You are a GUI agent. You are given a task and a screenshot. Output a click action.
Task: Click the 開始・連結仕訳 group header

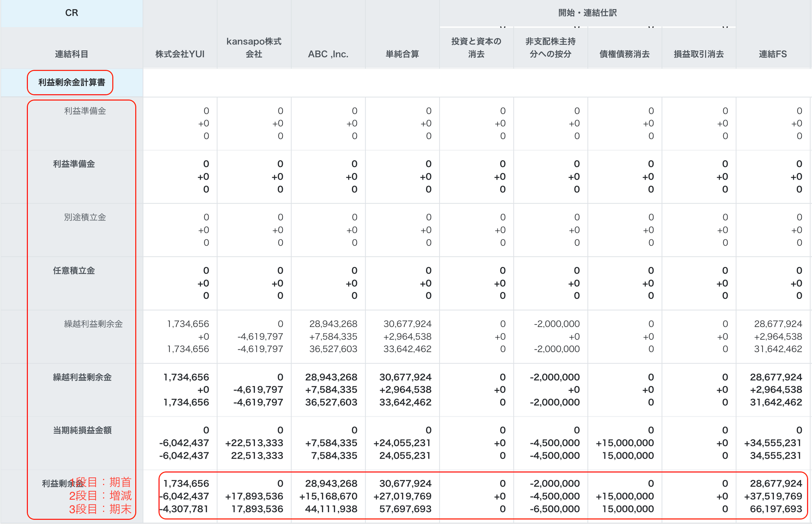587,13
